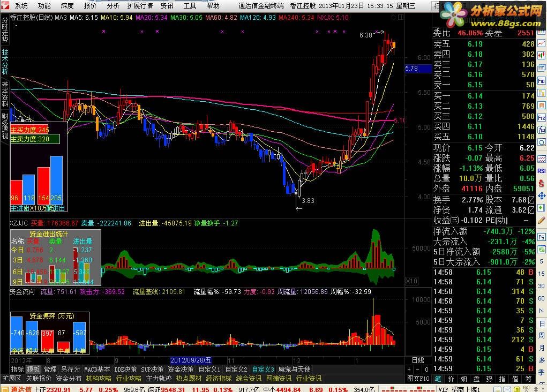Open the 扩展行情 menu
The width and height of the screenshot is (547, 392).
(140, 5)
